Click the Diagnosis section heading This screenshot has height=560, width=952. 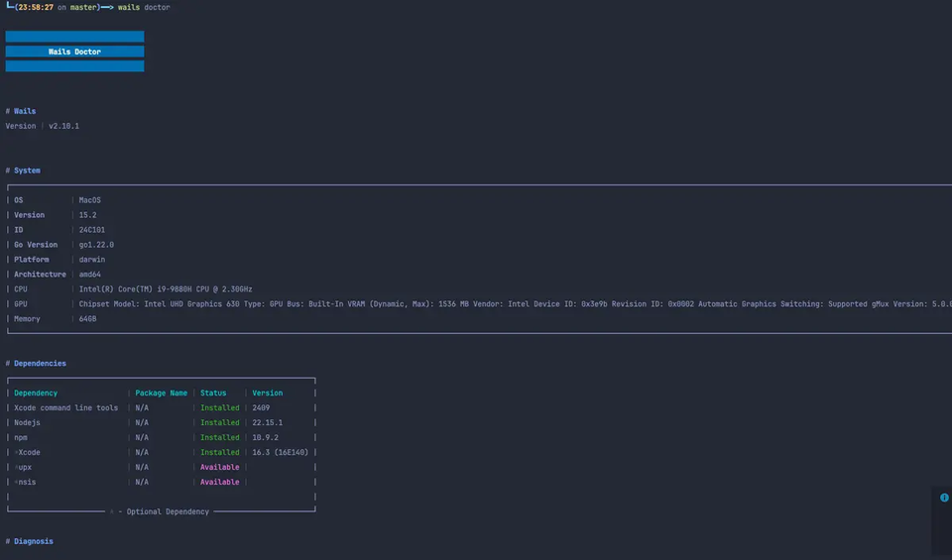(x=34, y=541)
